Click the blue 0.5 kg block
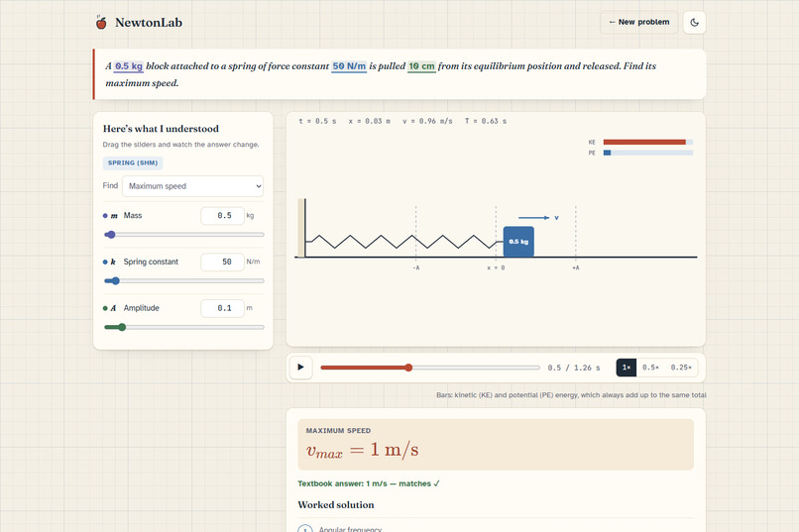799x532 pixels. [518, 242]
